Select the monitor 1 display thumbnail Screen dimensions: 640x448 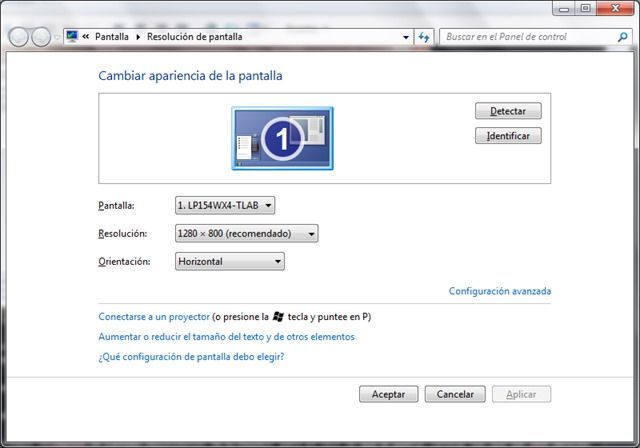click(x=282, y=138)
